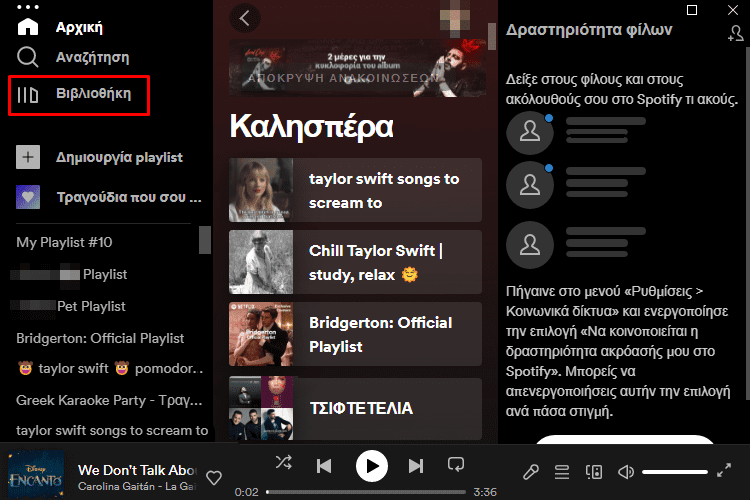750x500 pixels.
Task: Go back with the left chevron button
Action: (x=245, y=18)
